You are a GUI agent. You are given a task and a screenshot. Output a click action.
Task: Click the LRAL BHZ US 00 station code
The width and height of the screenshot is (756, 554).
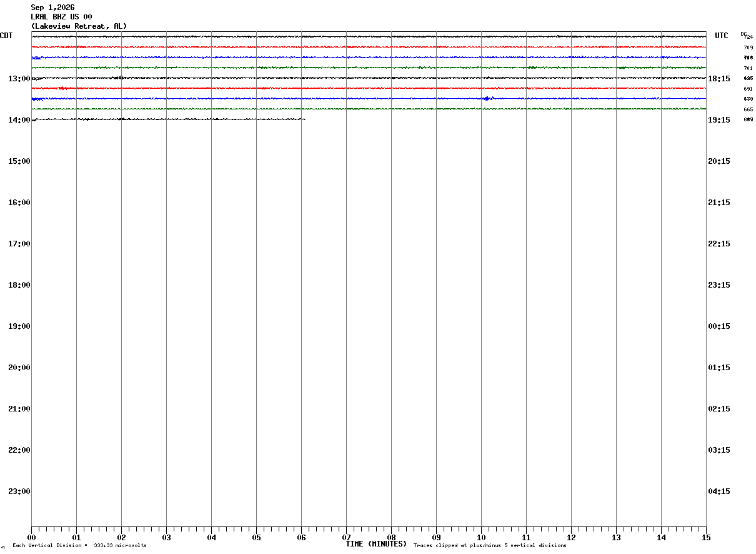(61, 17)
